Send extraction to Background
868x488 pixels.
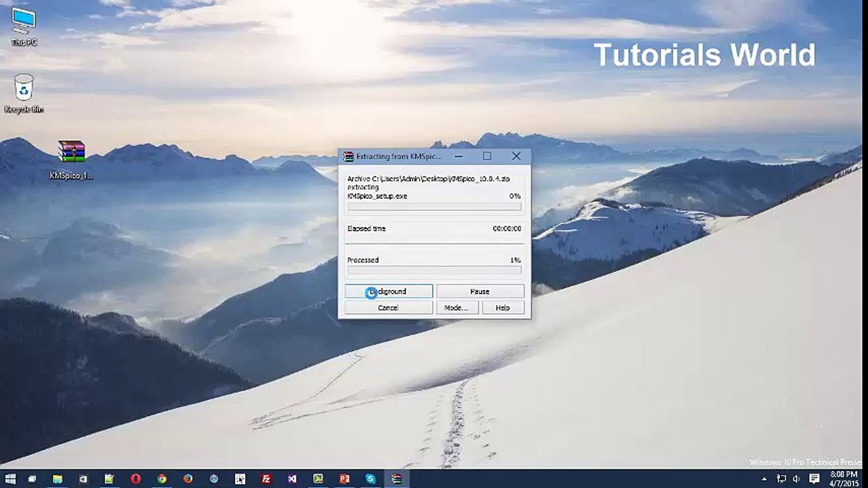[388, 291]
